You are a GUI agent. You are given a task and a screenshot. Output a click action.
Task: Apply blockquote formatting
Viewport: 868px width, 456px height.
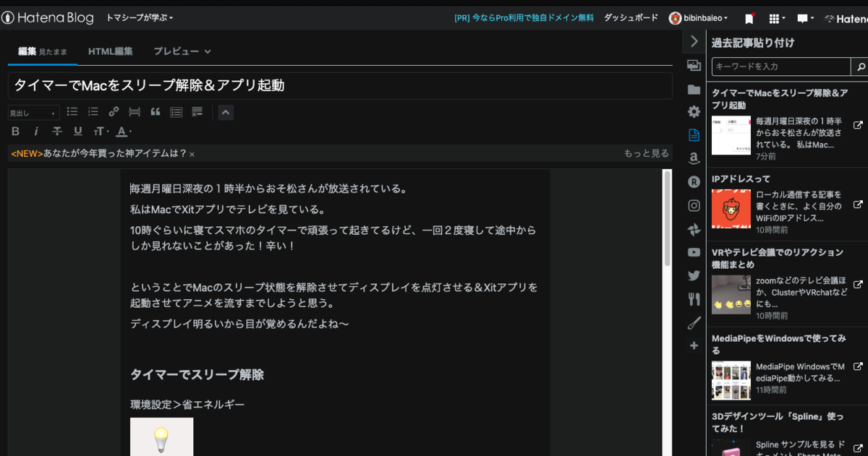pos(155,112)
